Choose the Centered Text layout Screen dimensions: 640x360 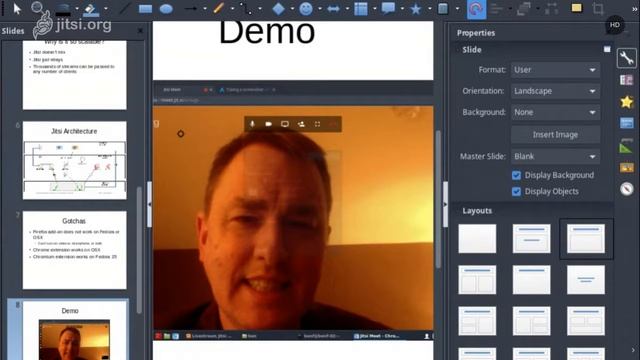click(586, 280)
